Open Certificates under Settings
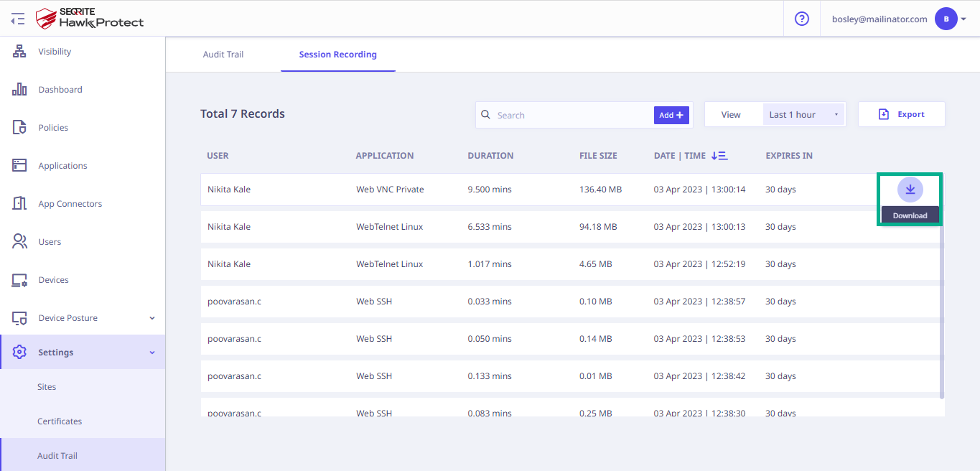The width and height of the screenshot is (980, 471). [x=60, y=421]
